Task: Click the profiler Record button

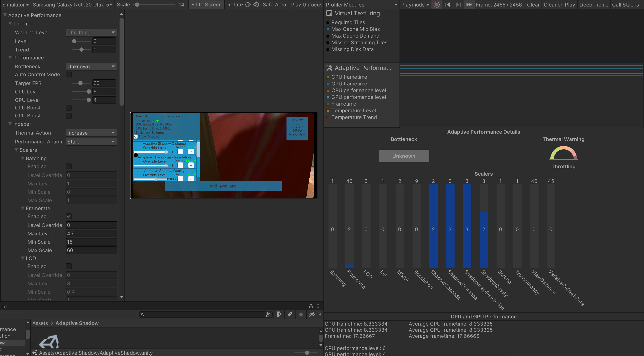Action: click(x=436, y=5)
